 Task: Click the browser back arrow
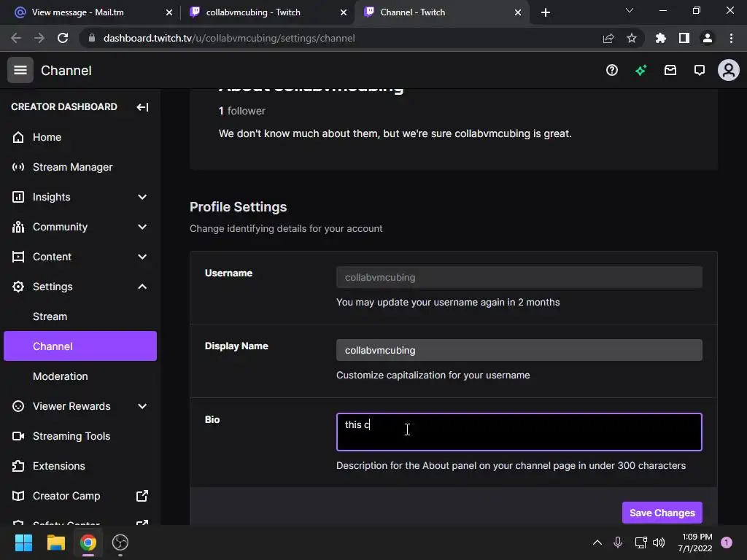tap(16, 38)
